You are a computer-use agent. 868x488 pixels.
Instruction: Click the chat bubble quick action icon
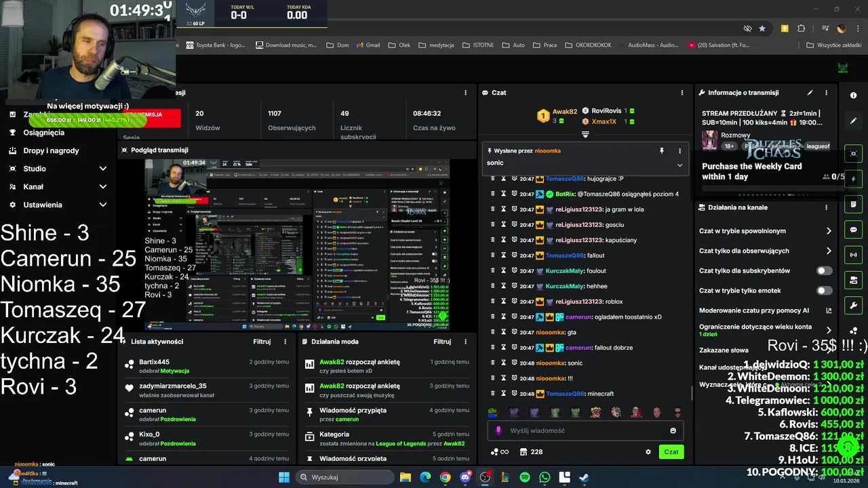[853, 230]
